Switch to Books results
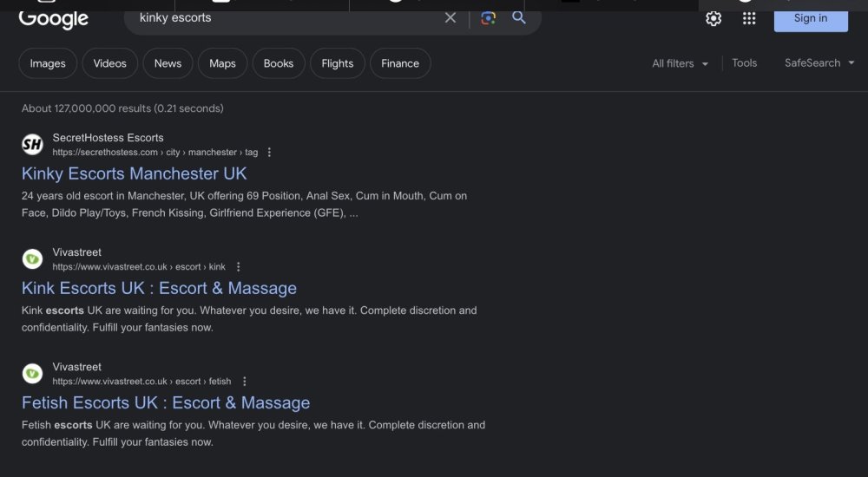This screenshot has width=868, height=477. (x=279, y=63)
